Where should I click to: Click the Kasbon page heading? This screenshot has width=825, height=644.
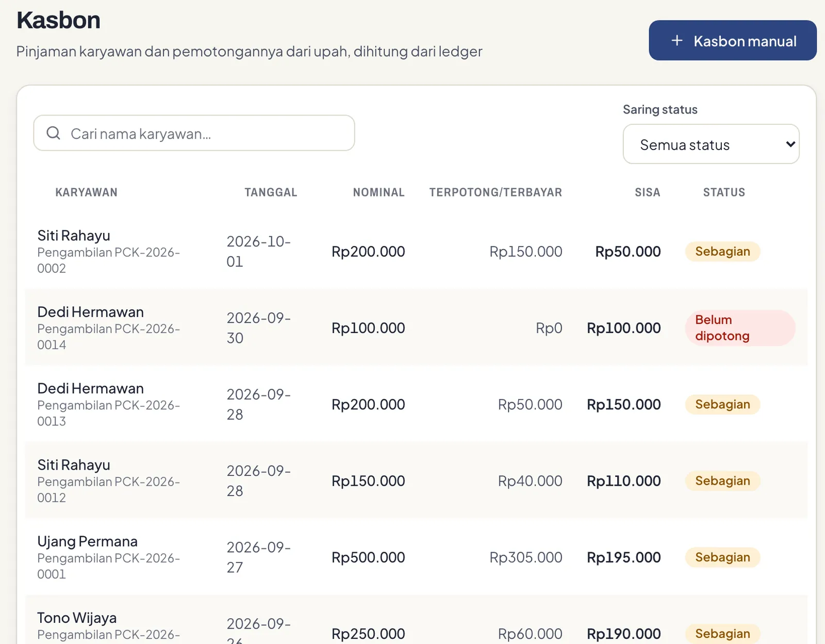pyautogui.click(x=58, y=20)
